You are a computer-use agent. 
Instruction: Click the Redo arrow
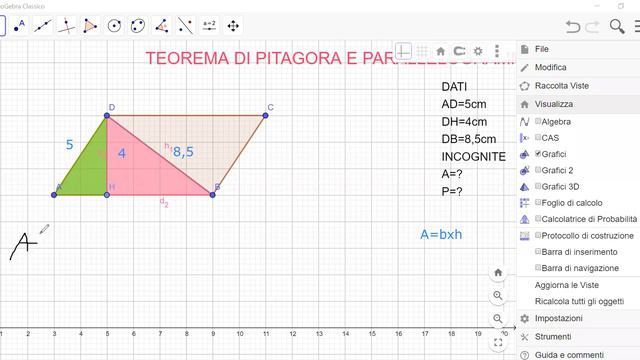coord(592,27)
